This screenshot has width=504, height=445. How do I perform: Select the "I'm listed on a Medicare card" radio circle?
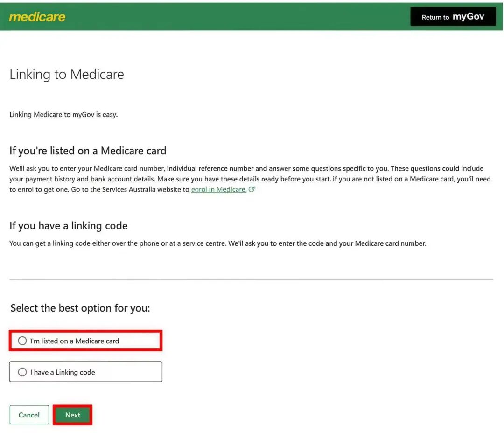point(22,341)
